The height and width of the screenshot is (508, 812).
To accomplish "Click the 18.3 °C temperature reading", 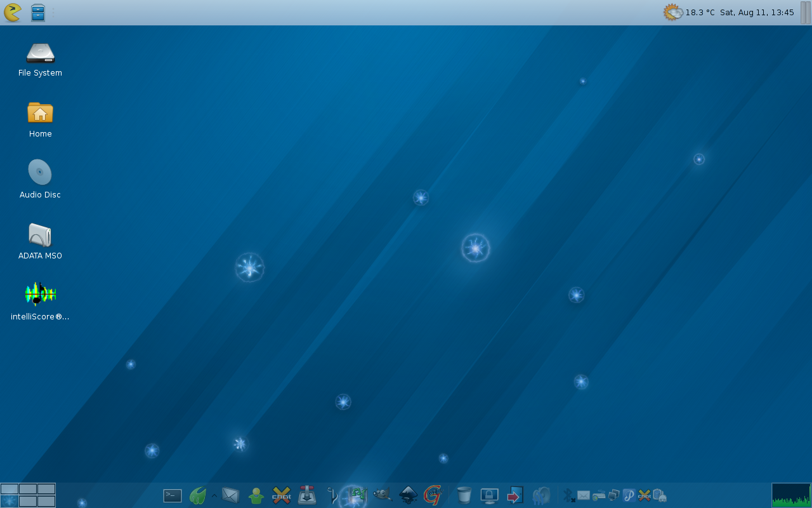I will coord(700,13).
